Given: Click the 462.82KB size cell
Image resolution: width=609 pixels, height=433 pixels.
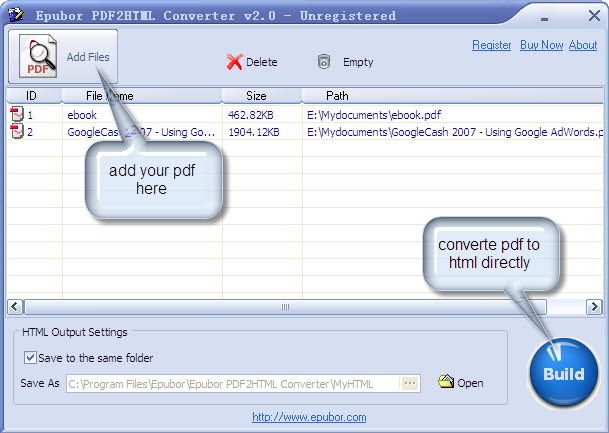Looking at the screenshot, I should click(251, 115).
